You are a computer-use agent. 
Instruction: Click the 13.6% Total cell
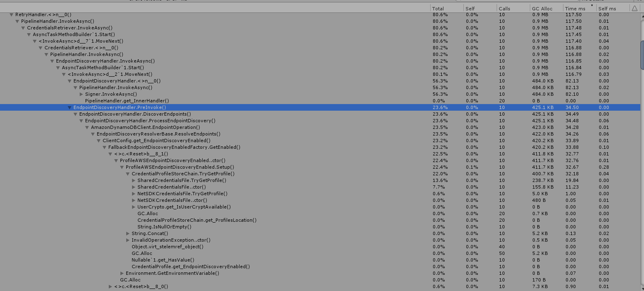(440, 180)
